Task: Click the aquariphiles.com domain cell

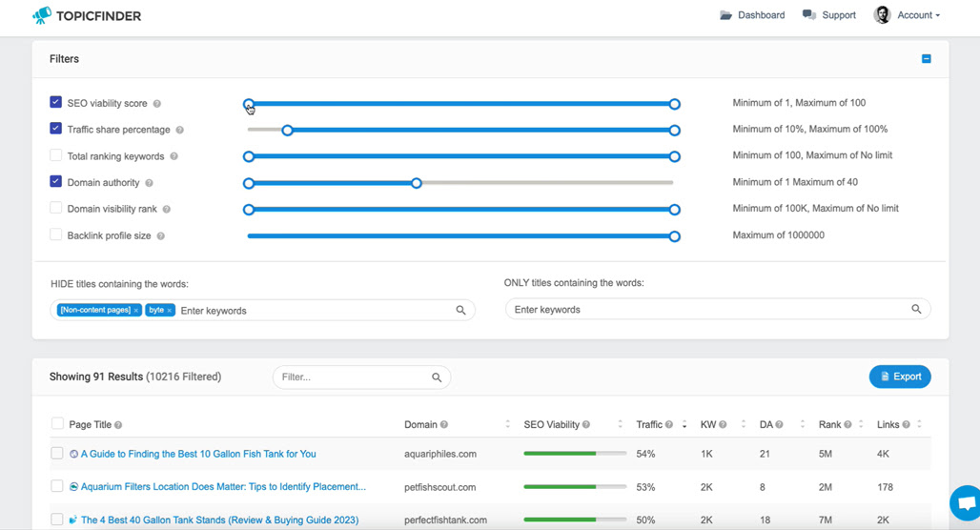Action: (x=440, y=455)
